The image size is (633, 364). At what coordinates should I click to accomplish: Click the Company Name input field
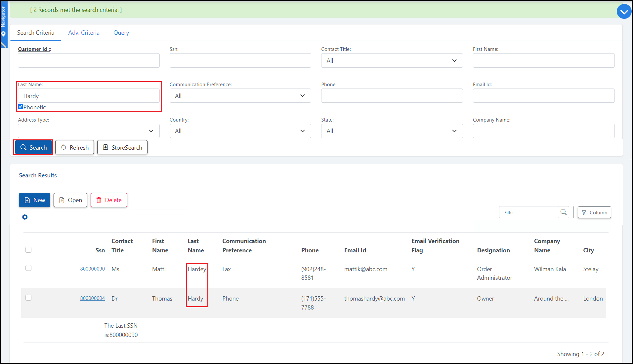coord(544,131)
